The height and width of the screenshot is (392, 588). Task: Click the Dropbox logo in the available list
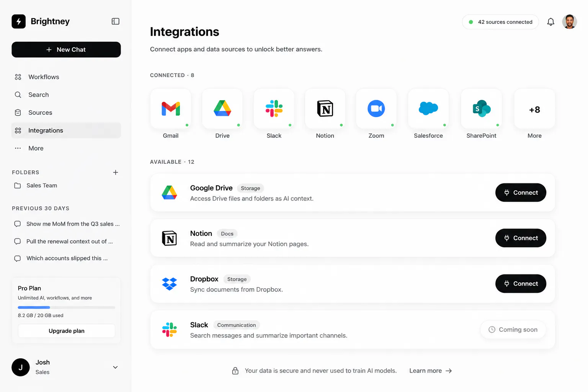[x=169, y=284]
